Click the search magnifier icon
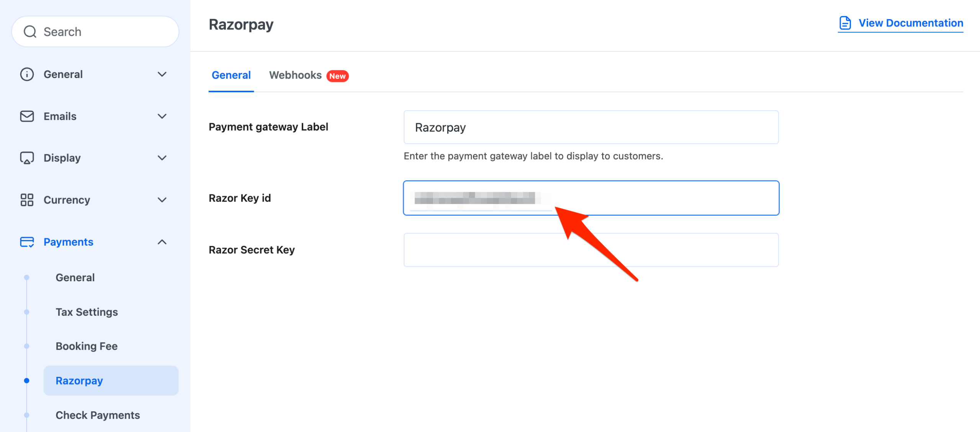This screenshot has width=980, height=432. point(30,32)
